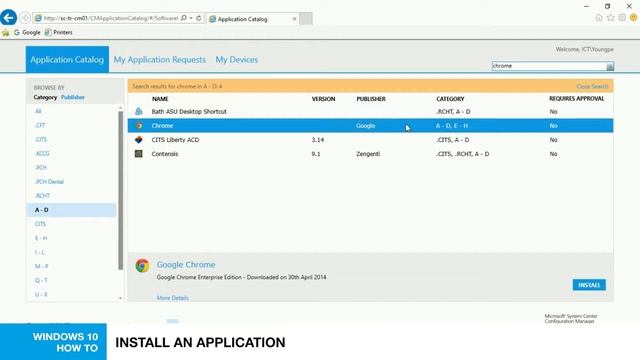Switch to Application Catalog tab
The height and width of the screenshot is (360, 640).
coord(67,60)
